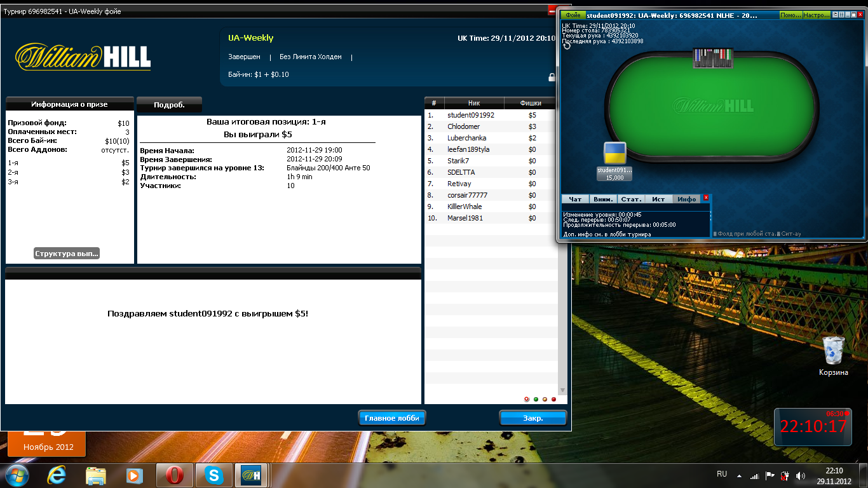
Task: Select player row corsair77777
Action: (491, 195)
